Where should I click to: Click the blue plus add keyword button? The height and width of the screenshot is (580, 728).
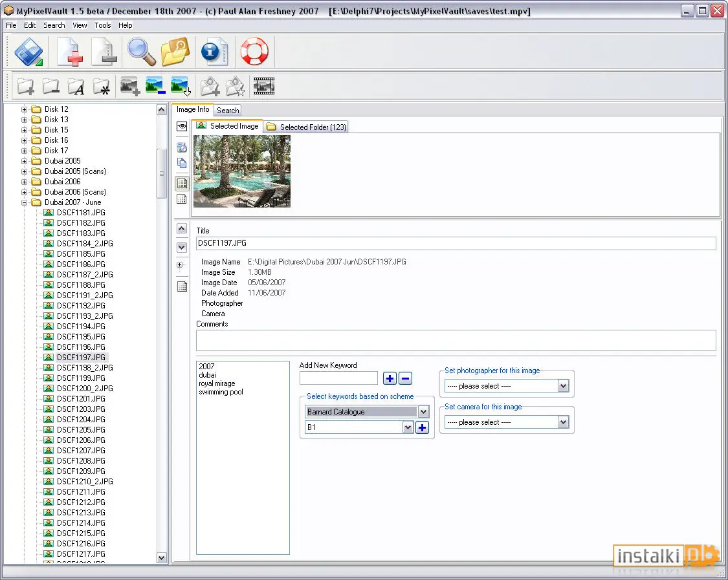pos(390,379)
